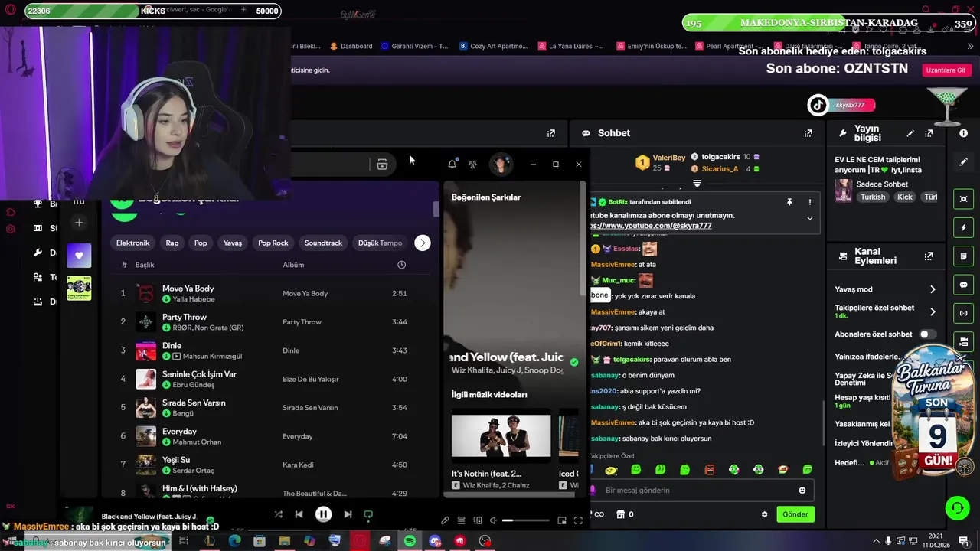Image resolution: width=980 pixels, height=551 pixels.
Task: Pop out Kanal Eylemleri panel
Action: [929, 256]
